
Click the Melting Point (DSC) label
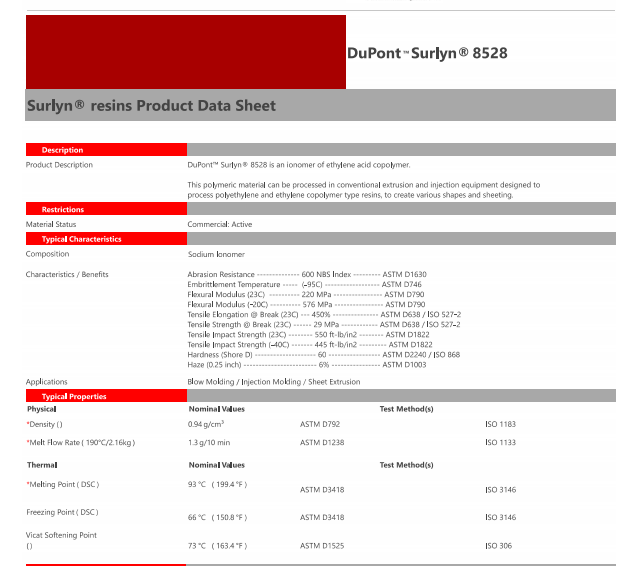[63, 484]
